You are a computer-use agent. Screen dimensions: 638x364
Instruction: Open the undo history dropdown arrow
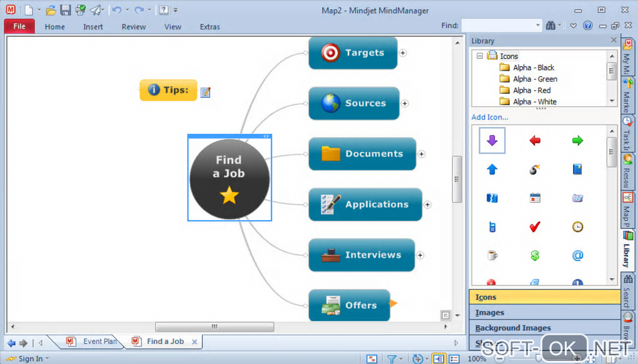[127, 10]
